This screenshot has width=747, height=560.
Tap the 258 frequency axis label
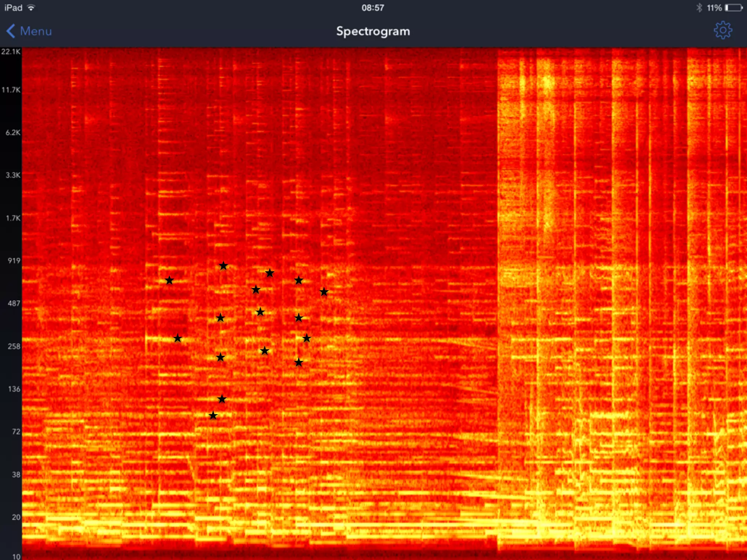14,346
